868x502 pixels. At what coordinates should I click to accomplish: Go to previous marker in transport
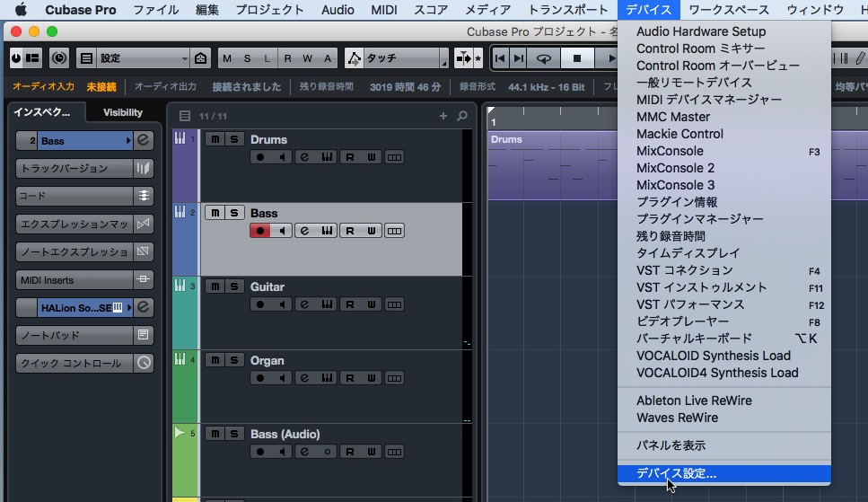500,58
